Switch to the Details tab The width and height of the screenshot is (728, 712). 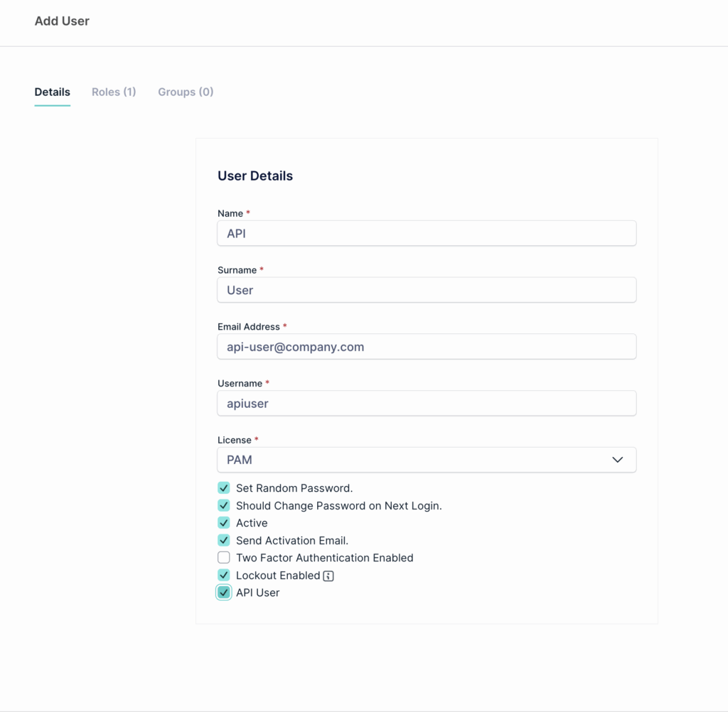53,92
